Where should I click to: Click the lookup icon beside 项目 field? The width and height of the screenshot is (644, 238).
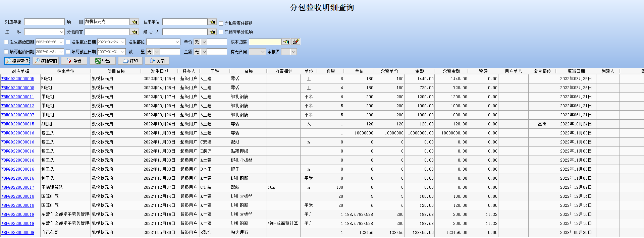135,22
